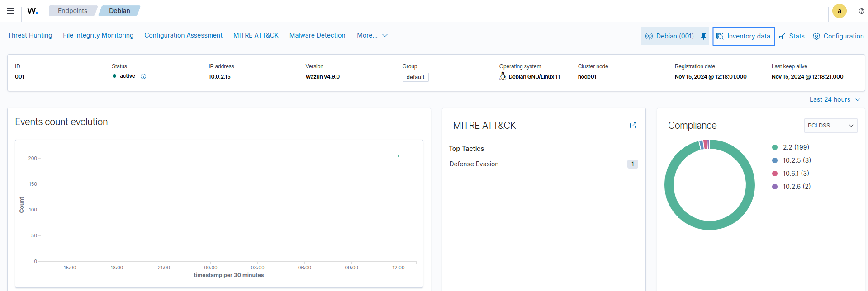The width and height of the screenshot is (868, 291).
Task: Click the Defense Evasion count badge 1
Action: [632, 164]
